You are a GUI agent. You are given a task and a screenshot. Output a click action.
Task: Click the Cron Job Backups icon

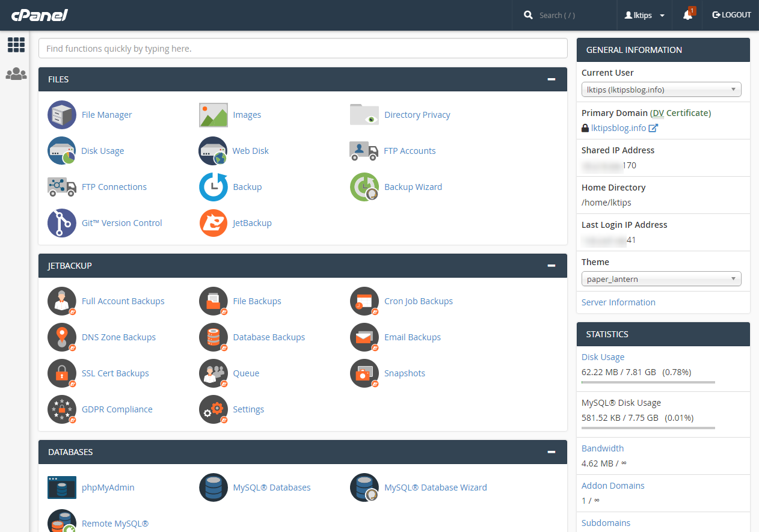click(x=364, y=301)
